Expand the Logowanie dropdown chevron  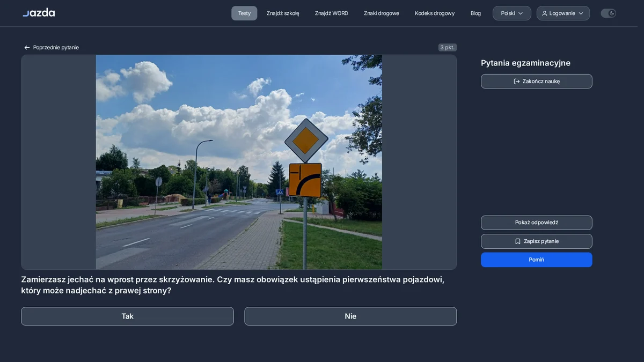tap(581, 13)
